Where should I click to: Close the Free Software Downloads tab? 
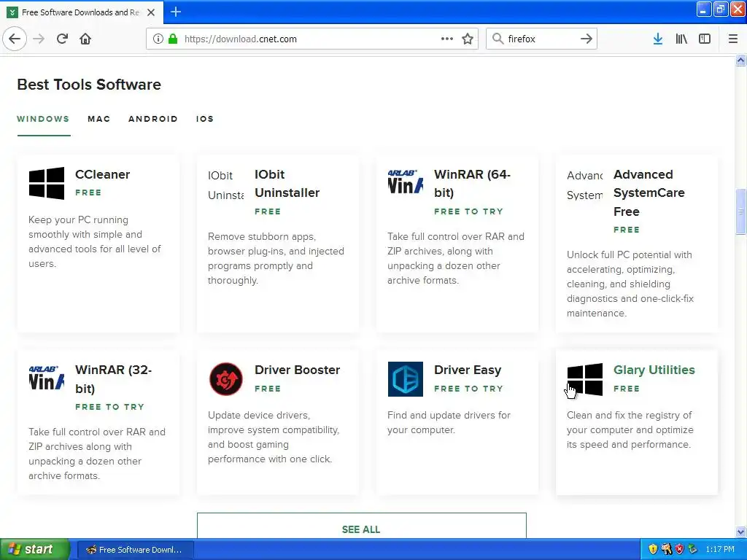tap(151, 12)
